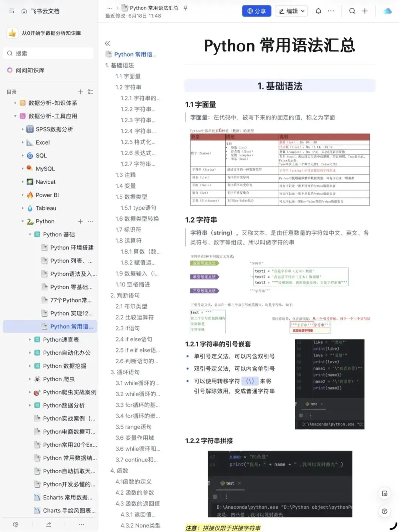
Task: Open Python 环境搭建 document
Action: point(72,247)
